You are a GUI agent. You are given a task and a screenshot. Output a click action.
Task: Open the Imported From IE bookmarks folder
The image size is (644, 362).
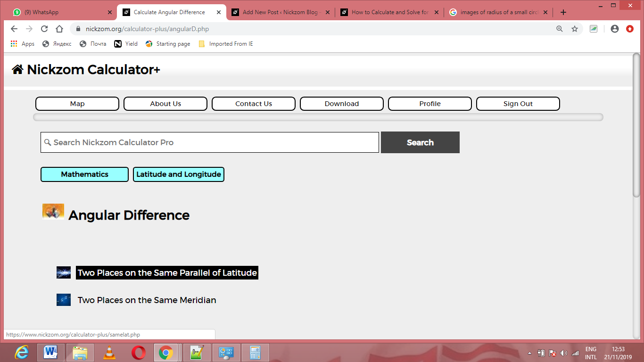[225, 44]
